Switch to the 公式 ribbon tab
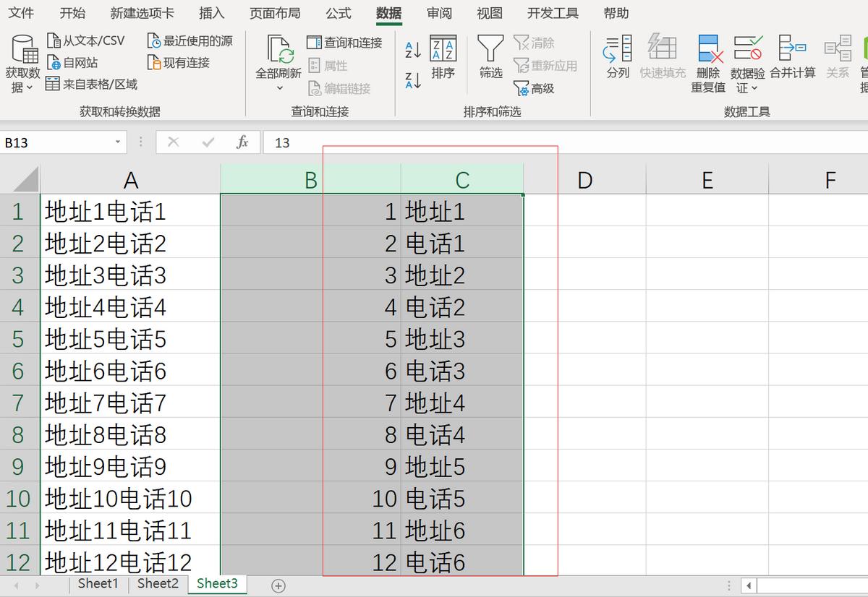 pos(338,13)
